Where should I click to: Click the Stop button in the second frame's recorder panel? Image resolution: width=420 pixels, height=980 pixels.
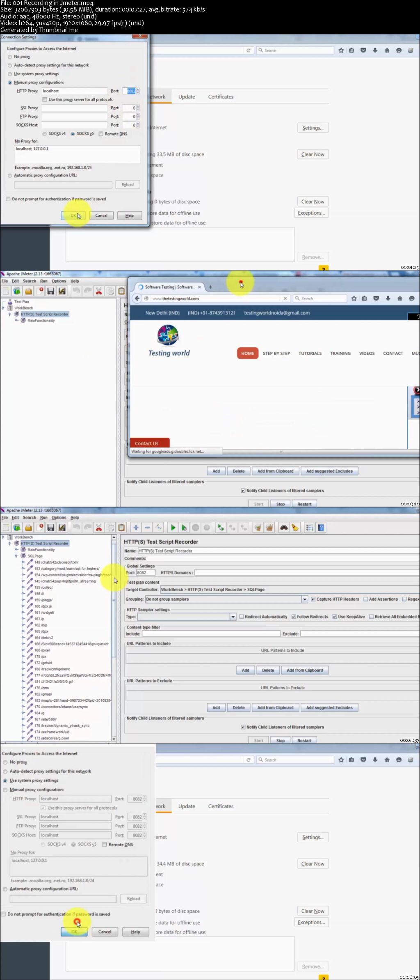pyautogui.click(x=281, y=504)
